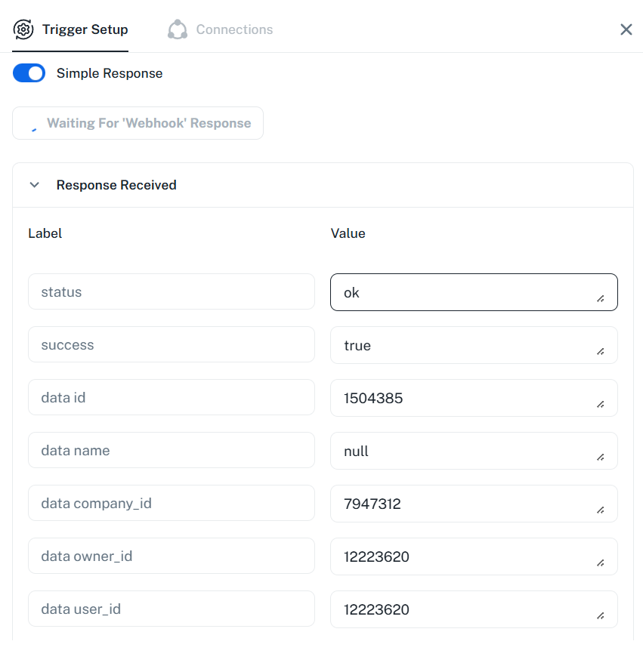Click the data company_id label field
The height and width of the screenshot is (672, 643).
[x=171, y=503]
